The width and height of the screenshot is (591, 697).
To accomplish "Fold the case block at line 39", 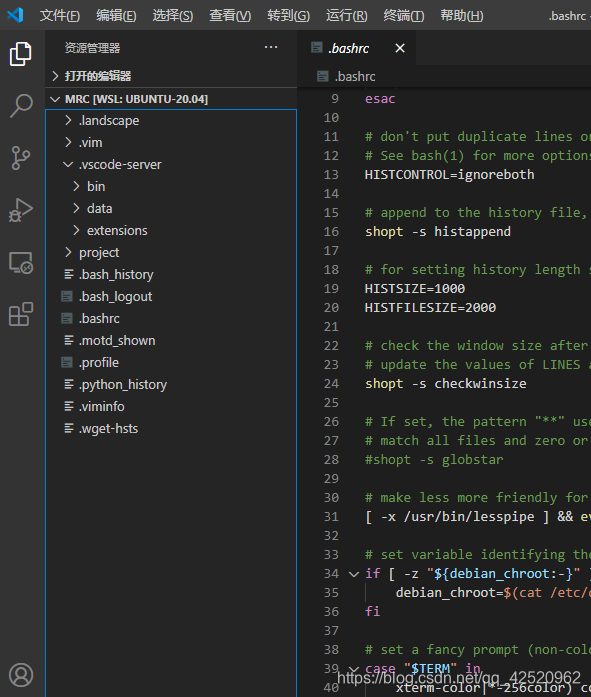I will pos(354,669).
